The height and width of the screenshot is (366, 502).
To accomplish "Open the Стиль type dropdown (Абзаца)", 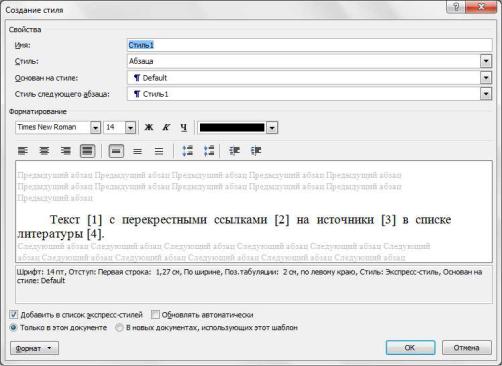I will 486,61.
